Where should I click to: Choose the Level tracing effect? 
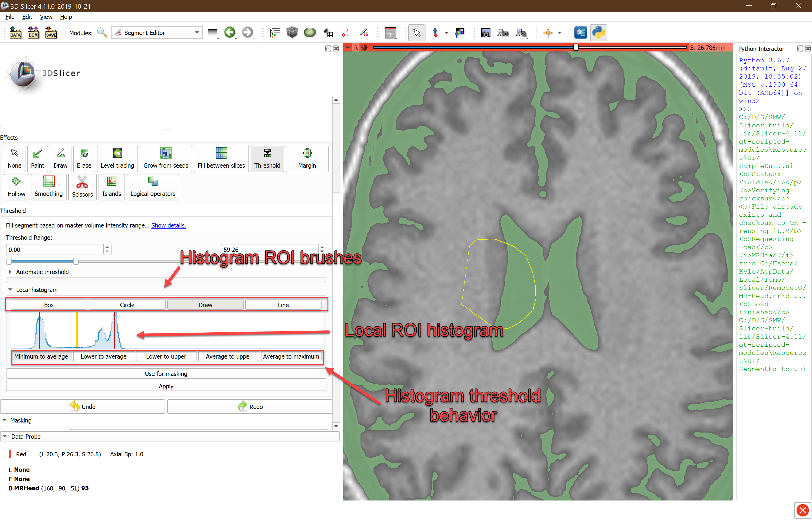click(x=117, y=158)
